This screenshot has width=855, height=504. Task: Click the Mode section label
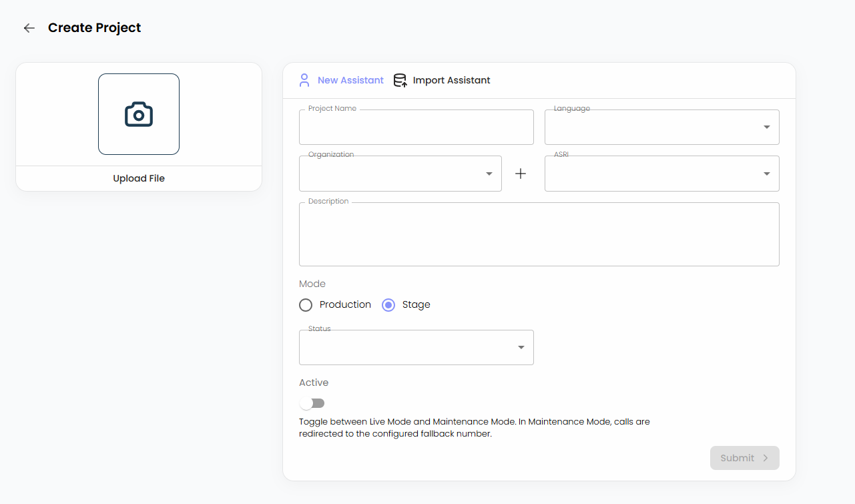312,284
